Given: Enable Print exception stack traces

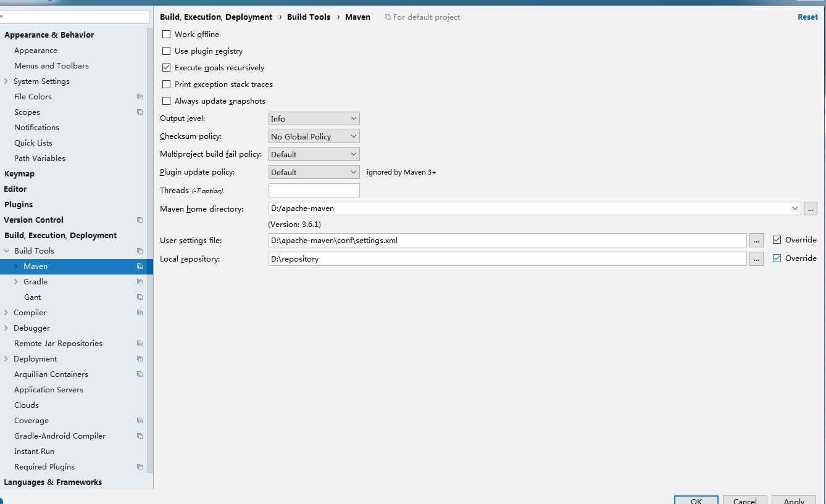Looking at the screenshot, I should click(x=166, y=85).
